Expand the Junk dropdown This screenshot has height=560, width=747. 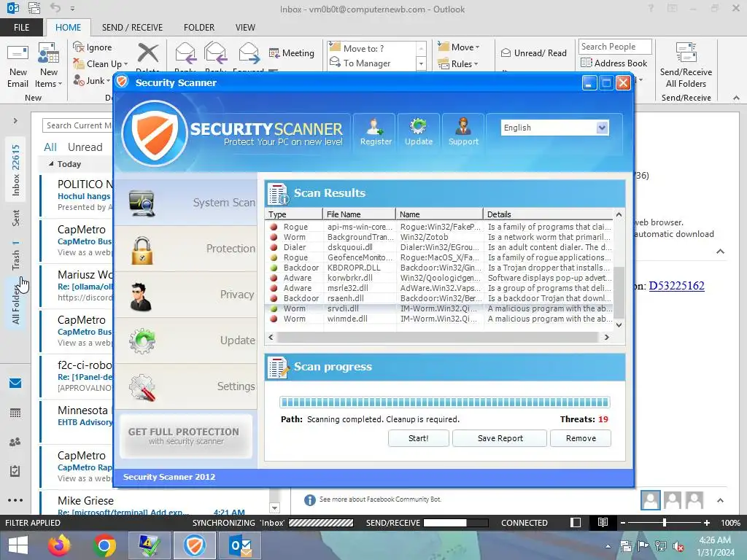coord(108,81)
